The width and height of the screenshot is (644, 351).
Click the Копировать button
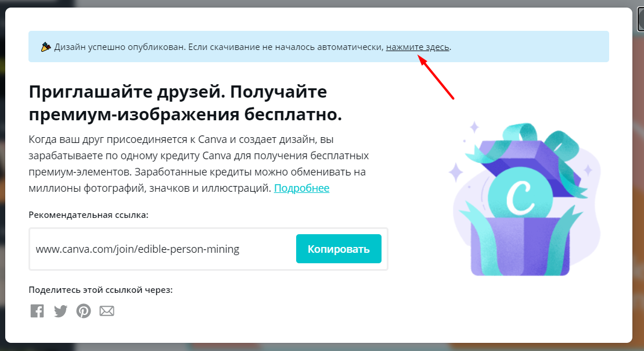pyautogui.click(x=339, y=249)
